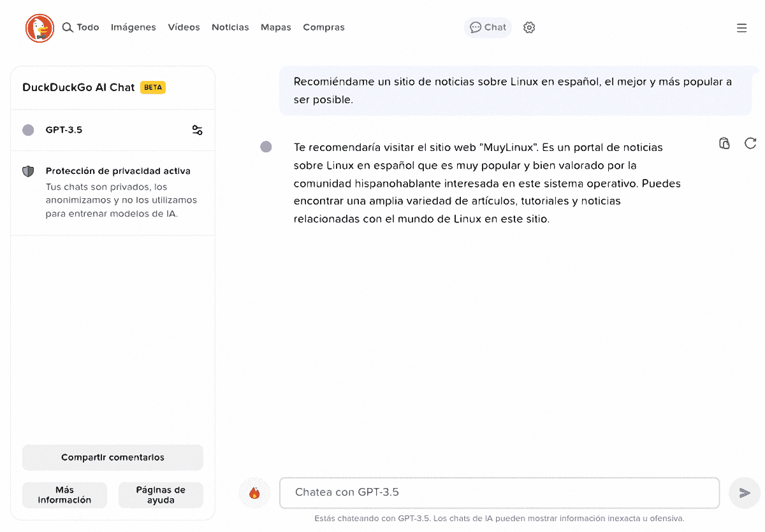Open model settings sliders icon next to GPT-3.5
This screenshot has width=765, height=532.
coord(197,130)
